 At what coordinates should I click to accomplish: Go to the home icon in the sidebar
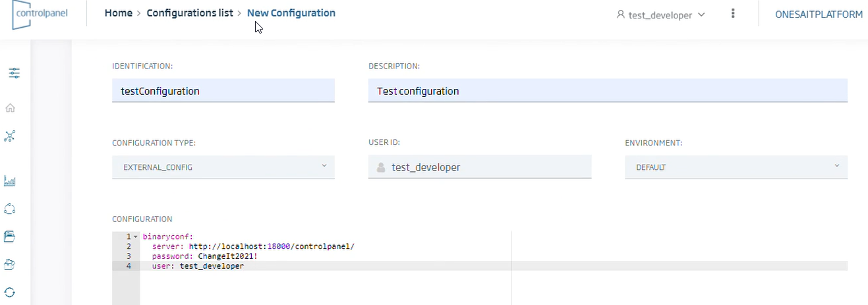click(10, 108)
